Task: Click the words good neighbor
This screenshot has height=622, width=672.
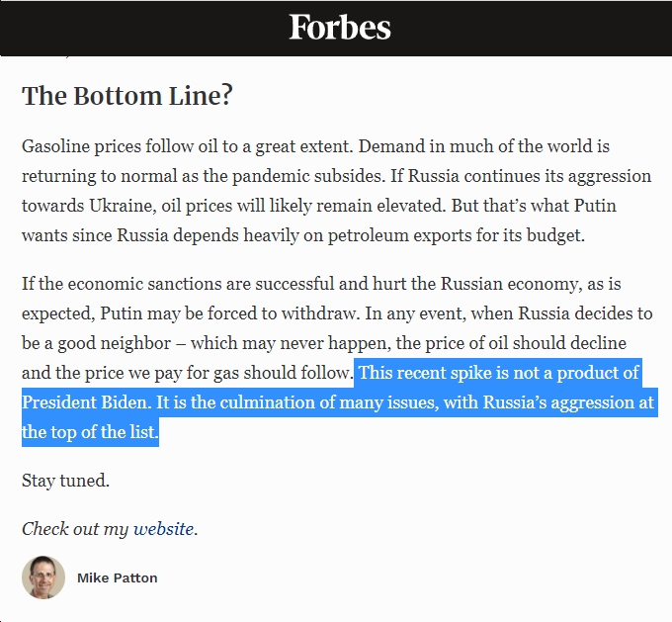Action: [114, 343]
